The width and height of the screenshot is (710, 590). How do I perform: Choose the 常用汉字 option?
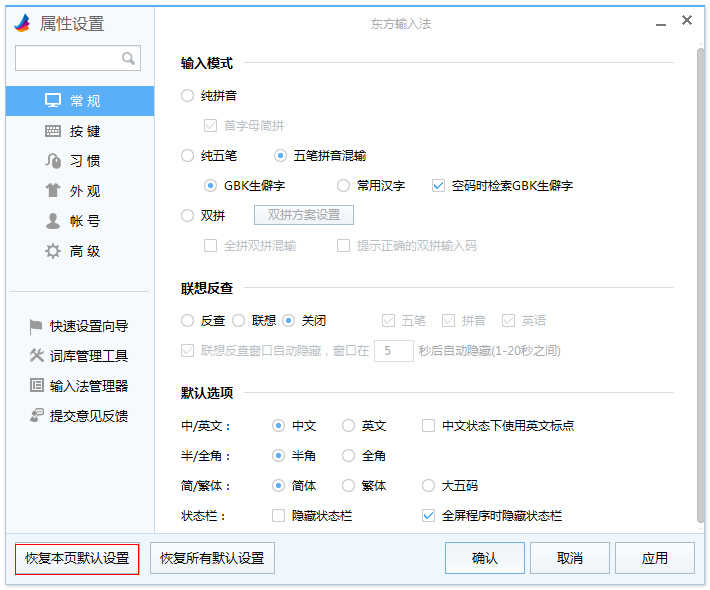tap(343, 186)
